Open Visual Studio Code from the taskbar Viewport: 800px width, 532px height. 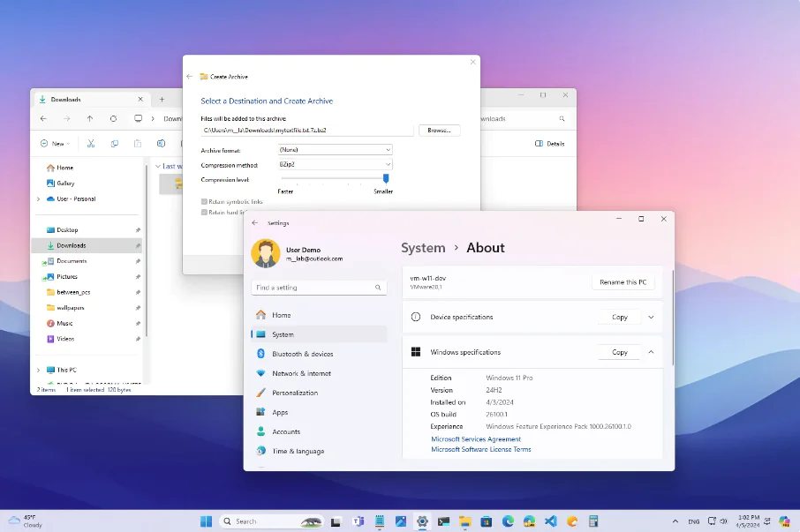(549, 521)
